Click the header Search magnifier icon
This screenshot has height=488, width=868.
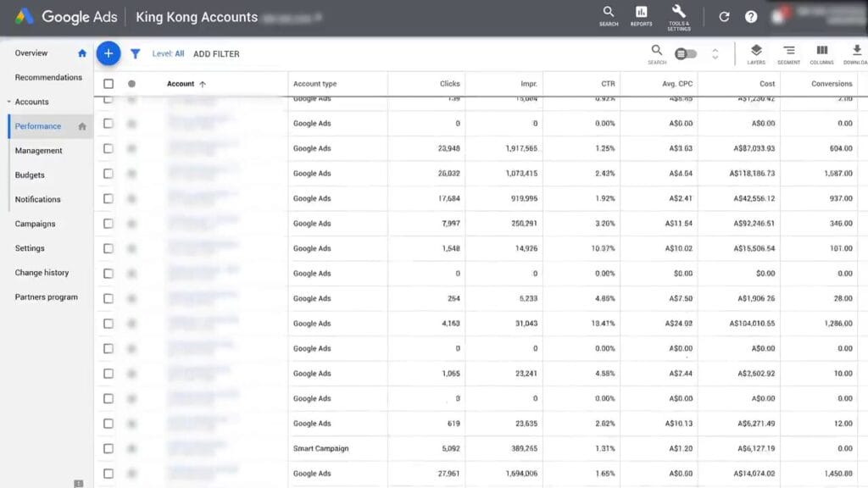click(x=609, y=15)
